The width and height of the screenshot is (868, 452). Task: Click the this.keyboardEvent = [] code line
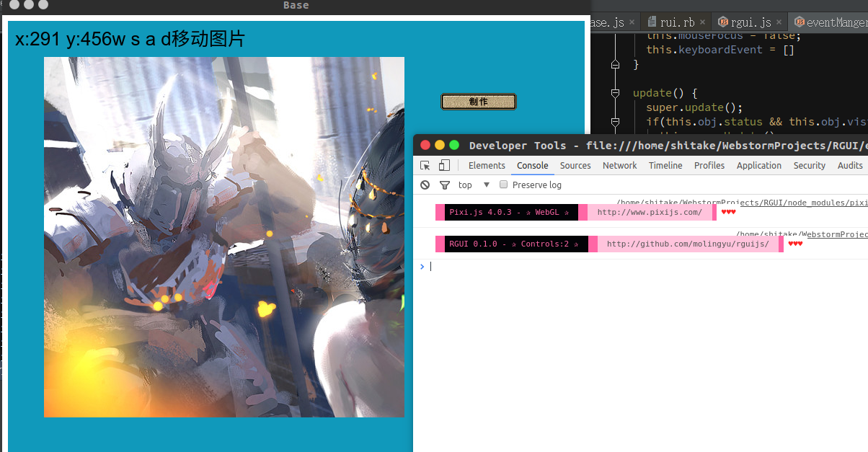pos(720,50)
